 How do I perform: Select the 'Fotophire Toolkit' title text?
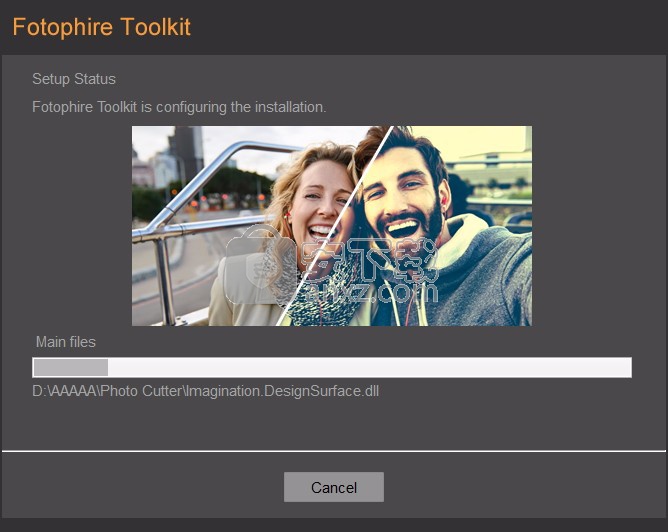tap(101, 27)
